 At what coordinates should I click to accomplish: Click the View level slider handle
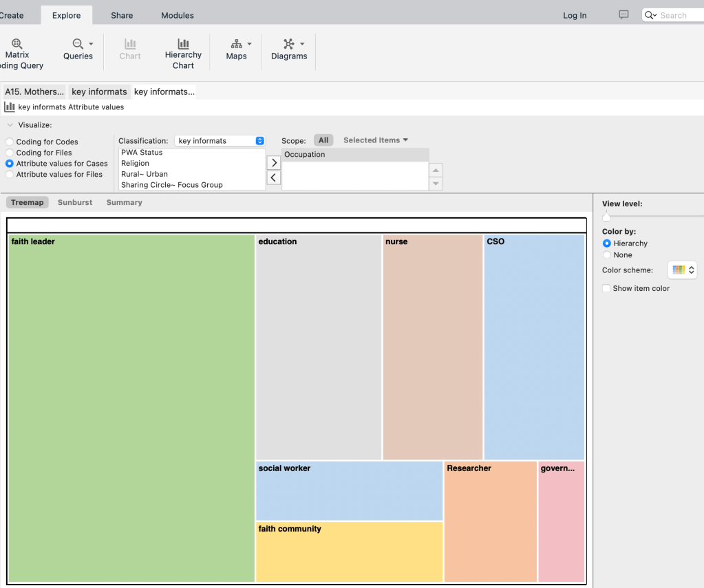(606, 217)
